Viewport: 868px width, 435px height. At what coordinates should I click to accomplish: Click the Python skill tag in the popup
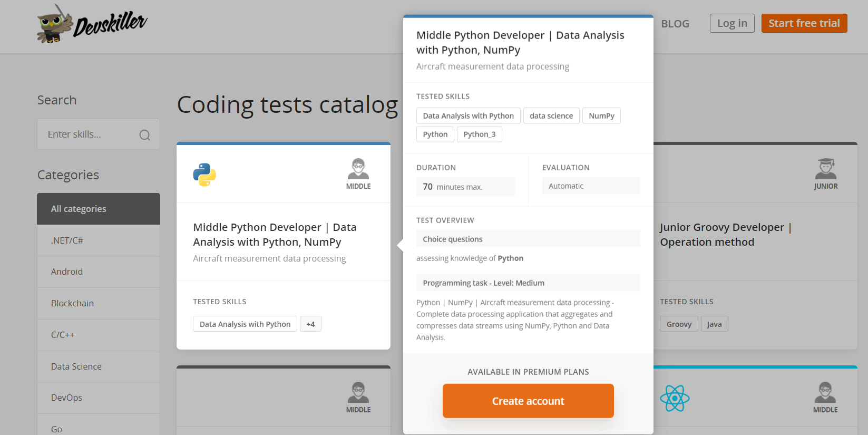435,134
